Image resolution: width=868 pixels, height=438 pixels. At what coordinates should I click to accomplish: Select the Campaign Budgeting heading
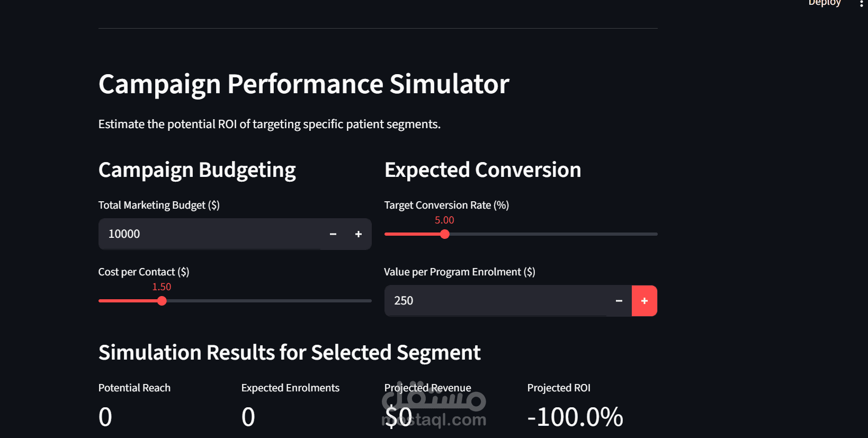point(197,170)
